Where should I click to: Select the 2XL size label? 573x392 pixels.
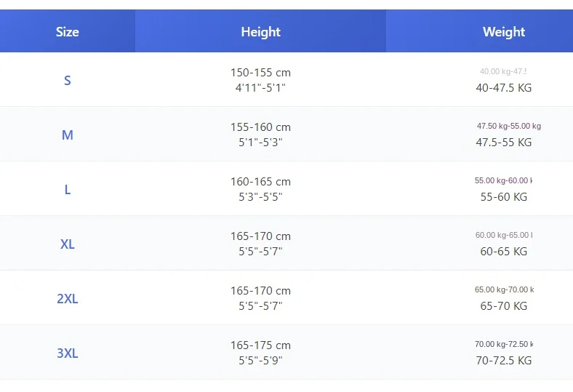point(67,298)
